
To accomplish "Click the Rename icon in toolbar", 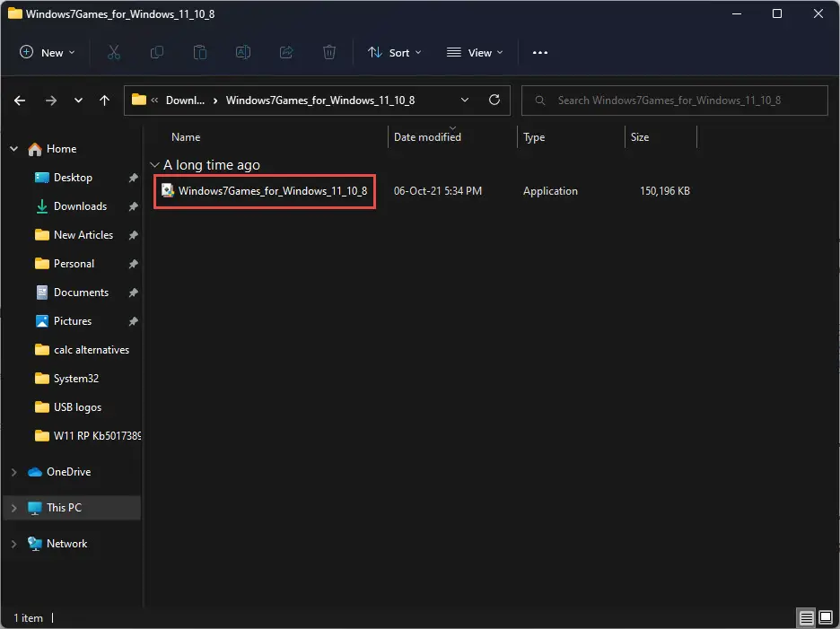I will [243, 53].
